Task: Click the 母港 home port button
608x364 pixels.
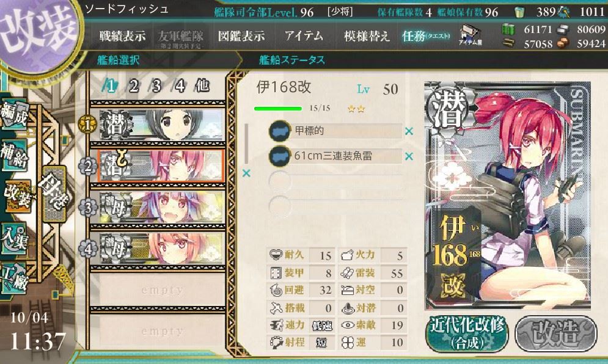Action: (54, 194)
